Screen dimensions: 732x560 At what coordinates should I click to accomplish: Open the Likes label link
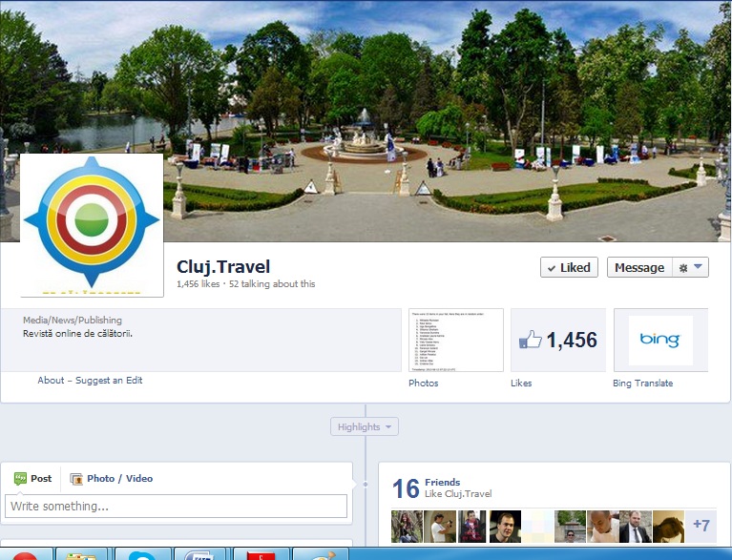click(x=521, y=383)
